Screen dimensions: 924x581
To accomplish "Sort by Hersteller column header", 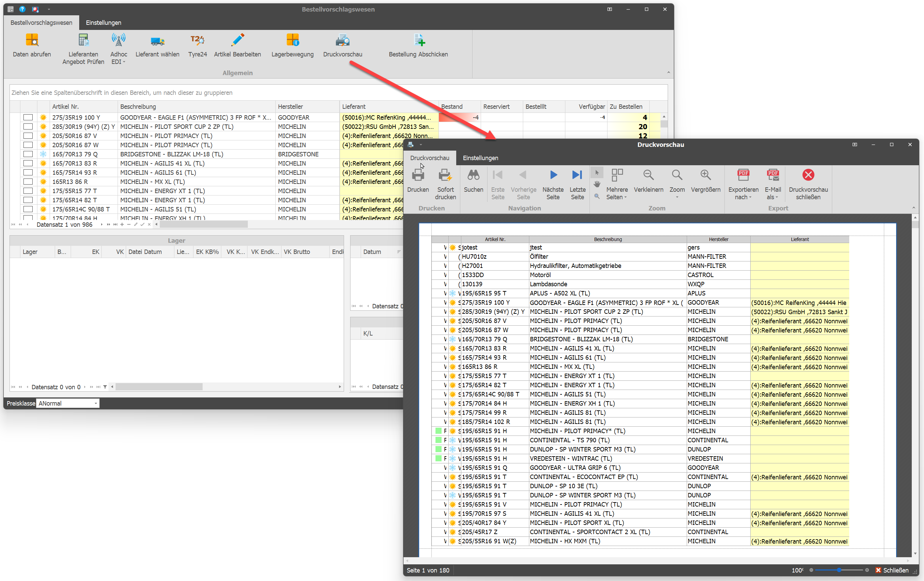I will click(307, 107).
